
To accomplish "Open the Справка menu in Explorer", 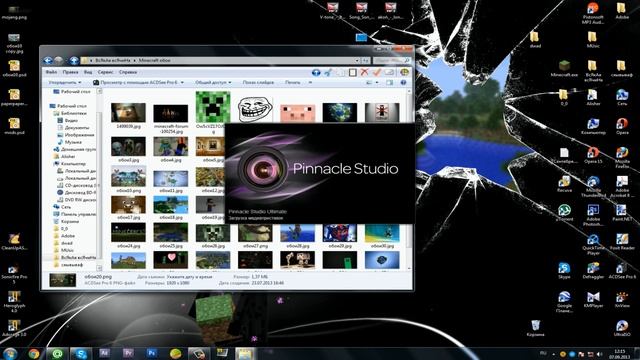I will pyautogui.click(x=128, y=72).
